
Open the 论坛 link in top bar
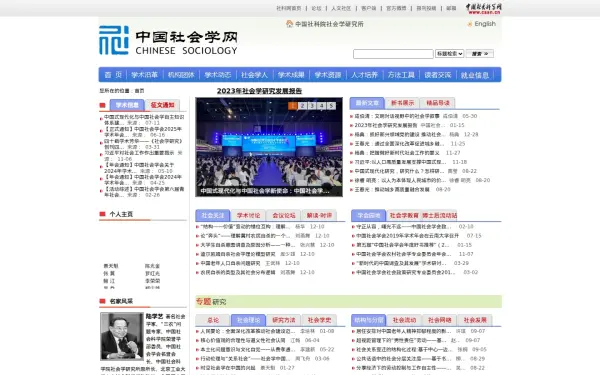(316, 8)
